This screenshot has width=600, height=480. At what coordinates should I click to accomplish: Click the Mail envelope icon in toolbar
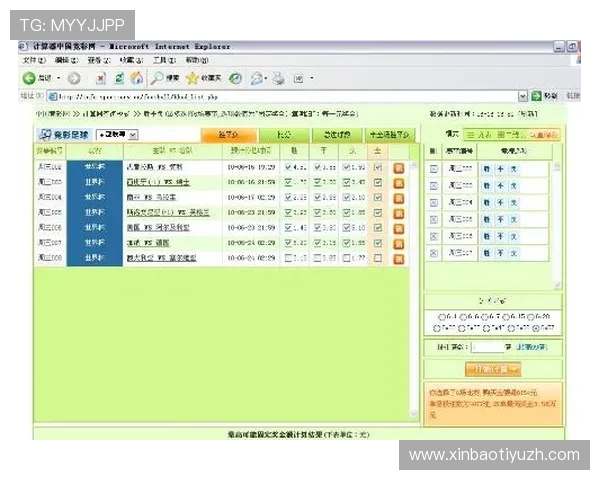click(x=256, y=78)
